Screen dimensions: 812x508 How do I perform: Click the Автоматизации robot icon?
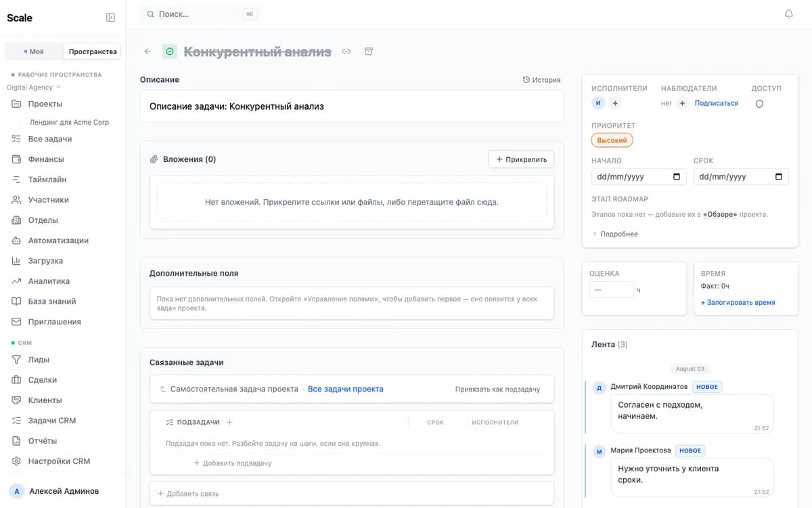pyautogui.click(x=16, y=240)
